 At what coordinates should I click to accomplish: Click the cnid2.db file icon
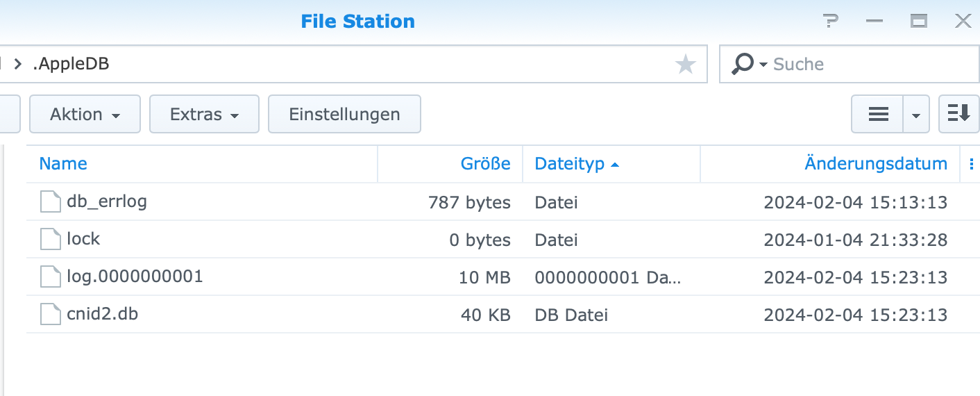pyautogui.click(x=51, y=315)
